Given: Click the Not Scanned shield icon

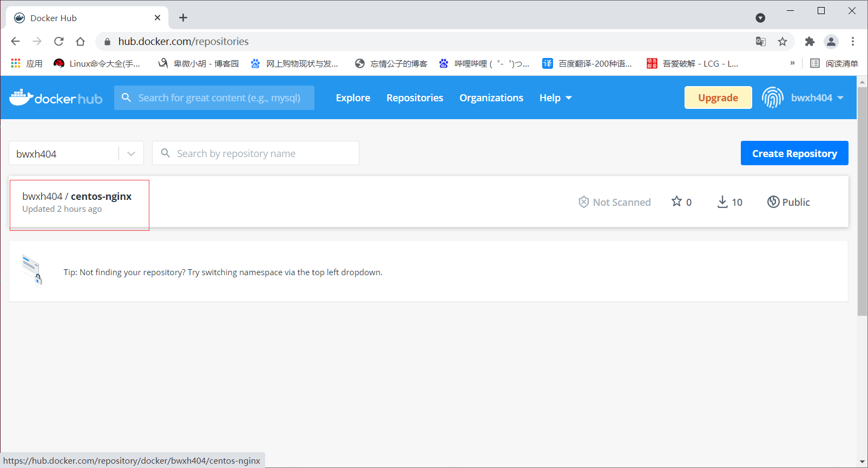Looking at the screenshot, I should 583,202.
